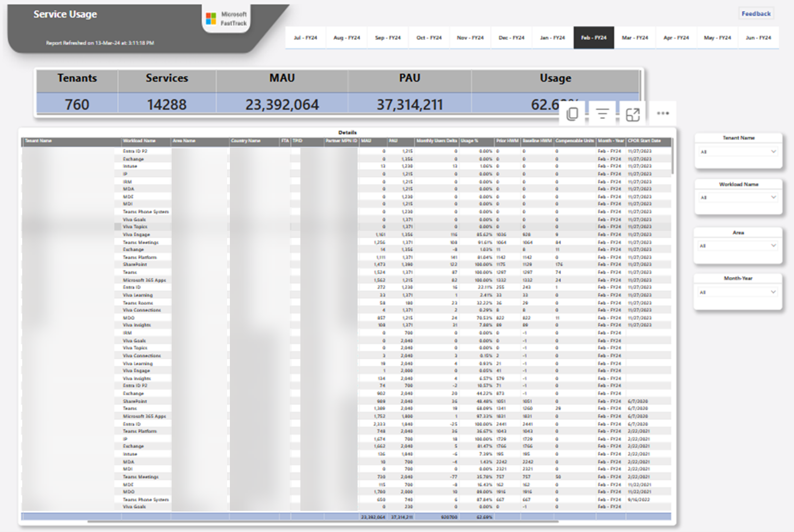
Task: Click the selected Feb - FY24 tab
Action: (x=594, y=38)
